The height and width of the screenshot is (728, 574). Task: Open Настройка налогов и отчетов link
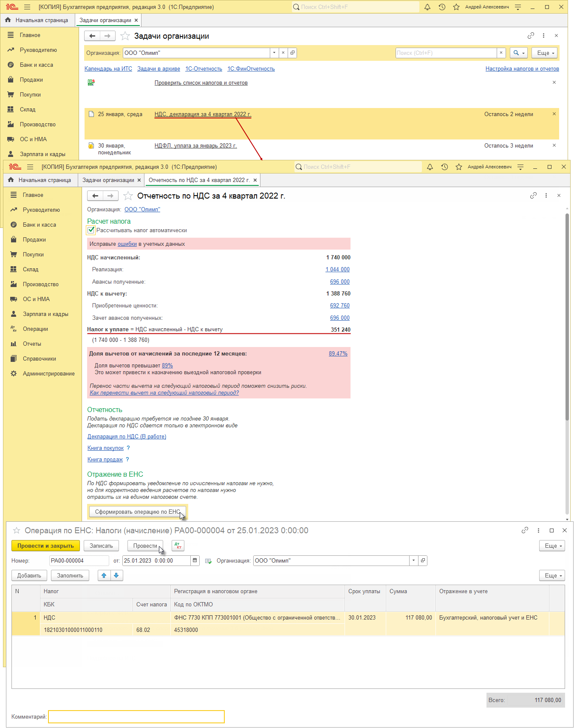coord(522,68)
